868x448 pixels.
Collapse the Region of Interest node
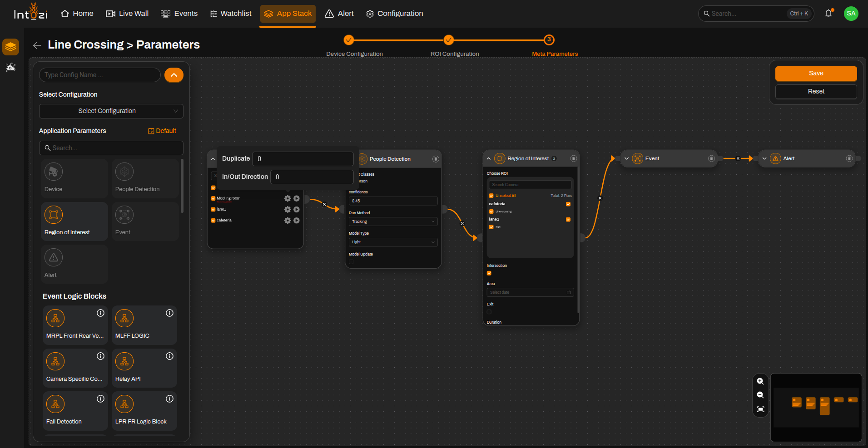489,159
